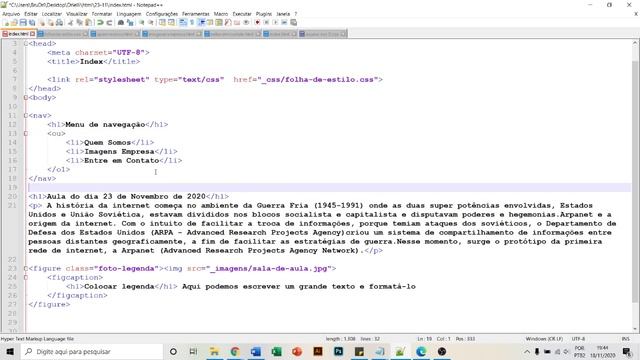640x360 pixels.
Task: Open Find using the binoculars icon
Action: [x=121, y=22]
